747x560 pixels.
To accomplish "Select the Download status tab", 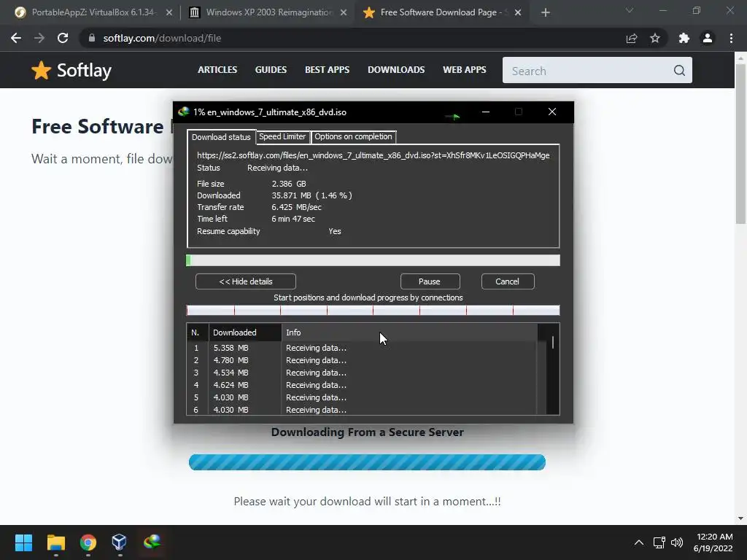I will tap(221, 137).
